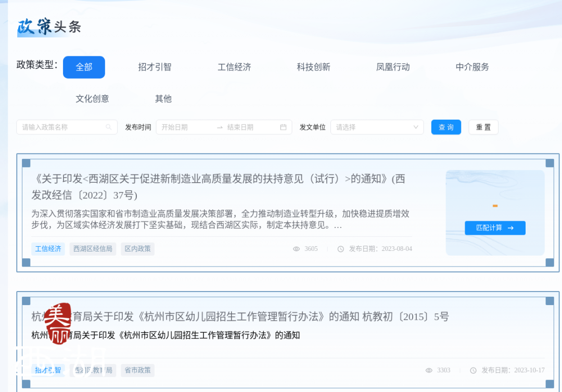Viewport: 562px width, 392px height.
Task: Click the red 美 seal stamp icon
Action: (x=57, y=324)
